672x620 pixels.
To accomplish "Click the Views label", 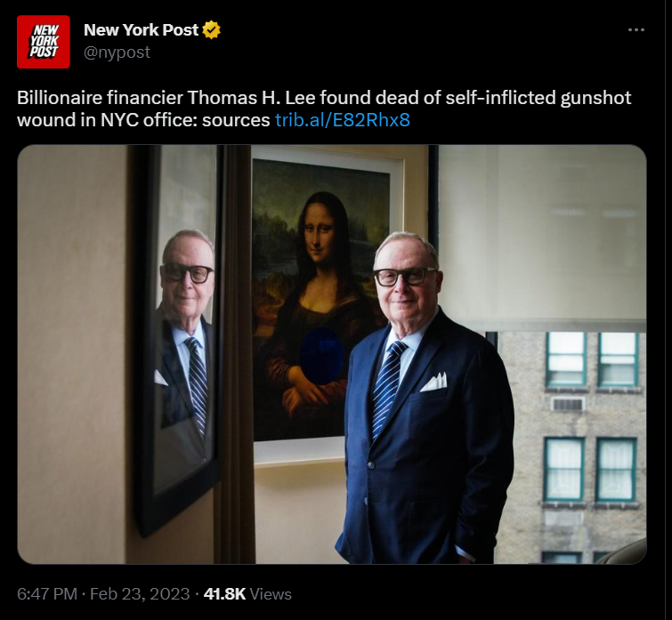I will (x=271, y=594).
